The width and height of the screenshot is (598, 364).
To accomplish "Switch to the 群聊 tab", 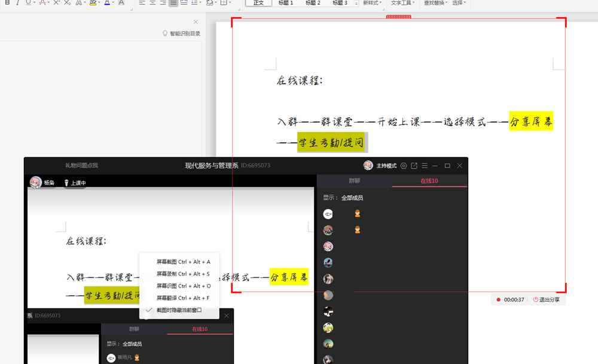I will click(355, 181).
